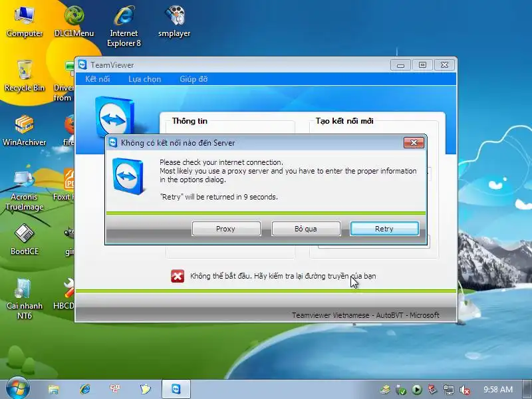Viewport: 532px width, 399px height.
Task: Minimize the TeamViewer main window
Action: coord(401,65)
